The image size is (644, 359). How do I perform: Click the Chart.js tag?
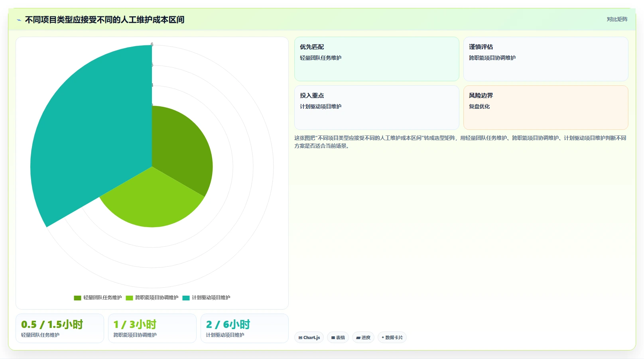pos(309,337)
